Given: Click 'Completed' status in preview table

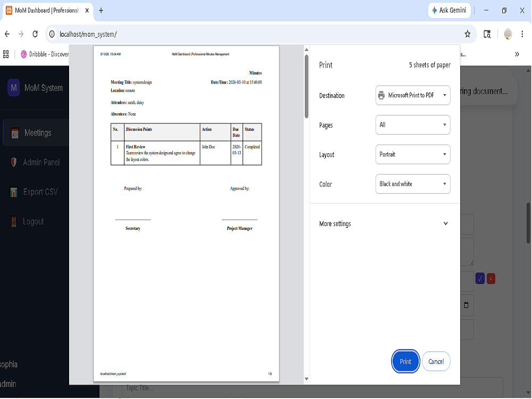Looking at the screenshot, I should click(x=252, y=147).
